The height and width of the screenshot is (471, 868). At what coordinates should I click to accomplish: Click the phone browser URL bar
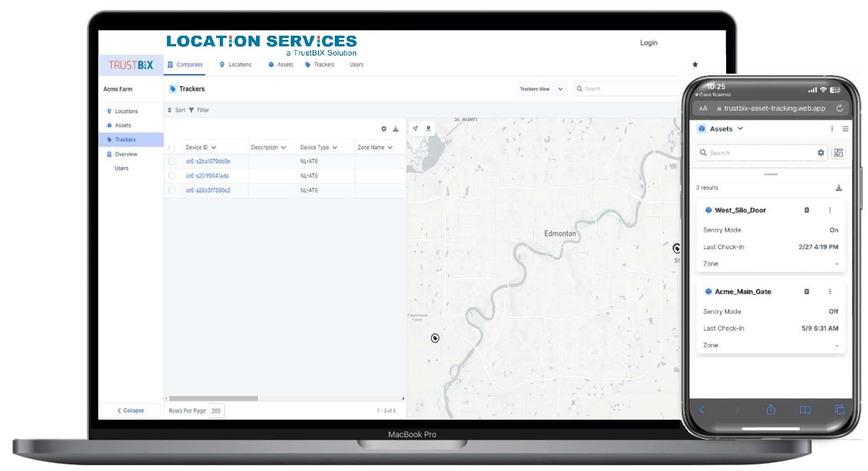[x=772, y=108]
